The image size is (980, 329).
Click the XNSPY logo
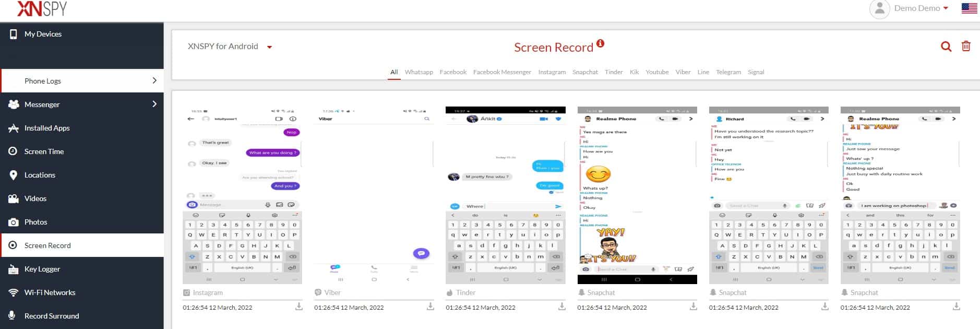click(x=42, y=8)
